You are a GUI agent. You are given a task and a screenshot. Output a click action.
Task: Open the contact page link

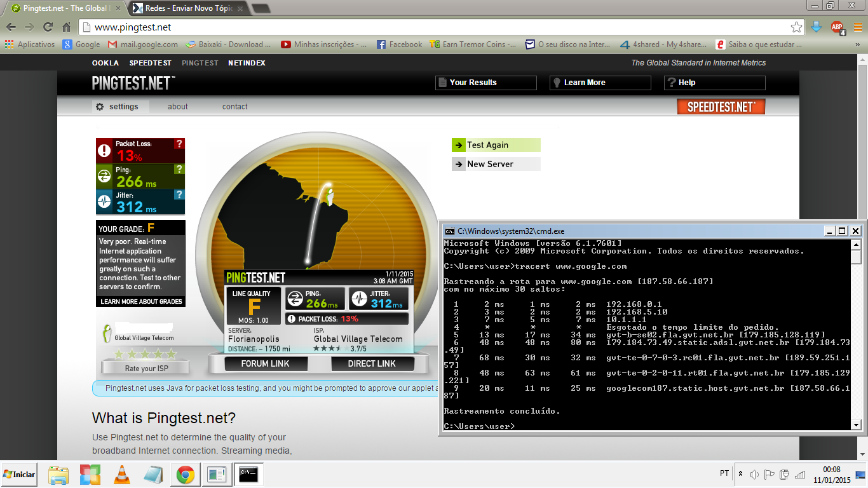pyautogui.click(x=235, y=107)
